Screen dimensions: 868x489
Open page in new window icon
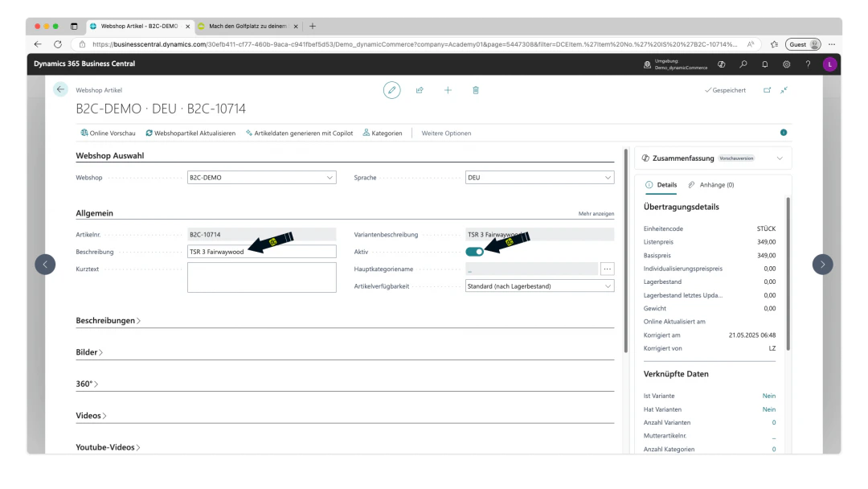[767, 90]
